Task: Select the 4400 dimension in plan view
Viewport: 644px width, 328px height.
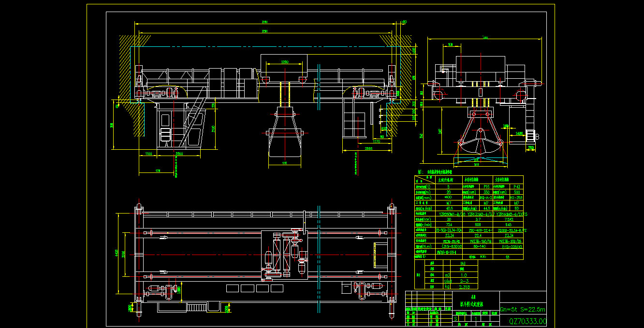Action: (117, 253)
